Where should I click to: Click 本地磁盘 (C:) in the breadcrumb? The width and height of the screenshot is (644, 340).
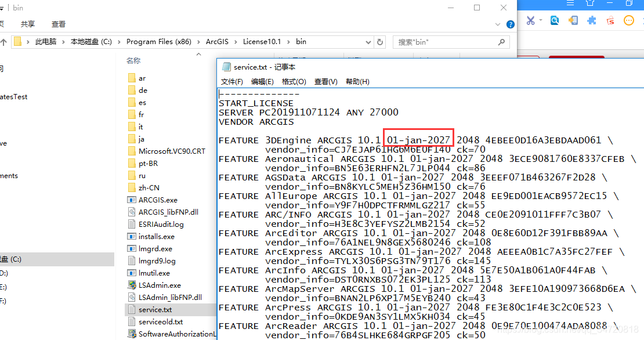[91, 42]
